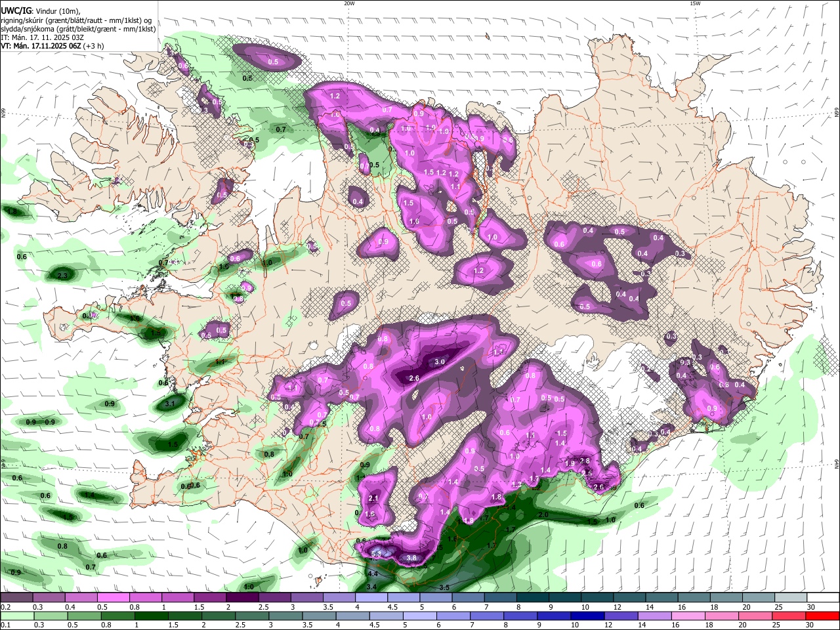
Task: Click the 4.4 rain value near the south coast
Action: pos(372,574)
